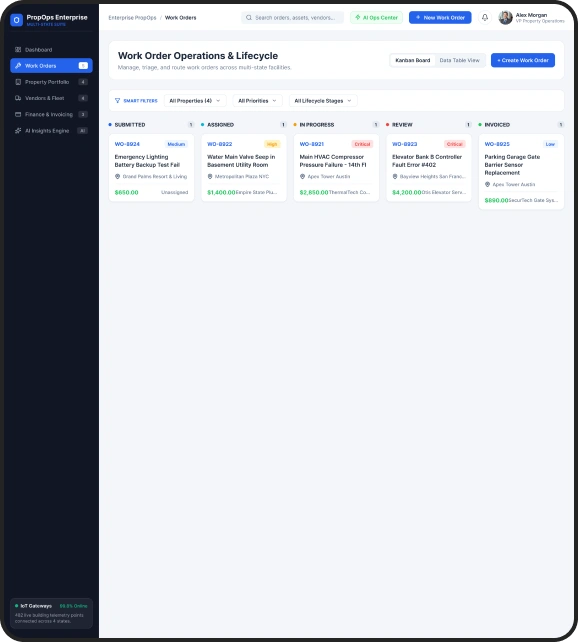
Task: Click the Critical badge on WO-8921
Action: pyautogui.click(x=362, y=144)
